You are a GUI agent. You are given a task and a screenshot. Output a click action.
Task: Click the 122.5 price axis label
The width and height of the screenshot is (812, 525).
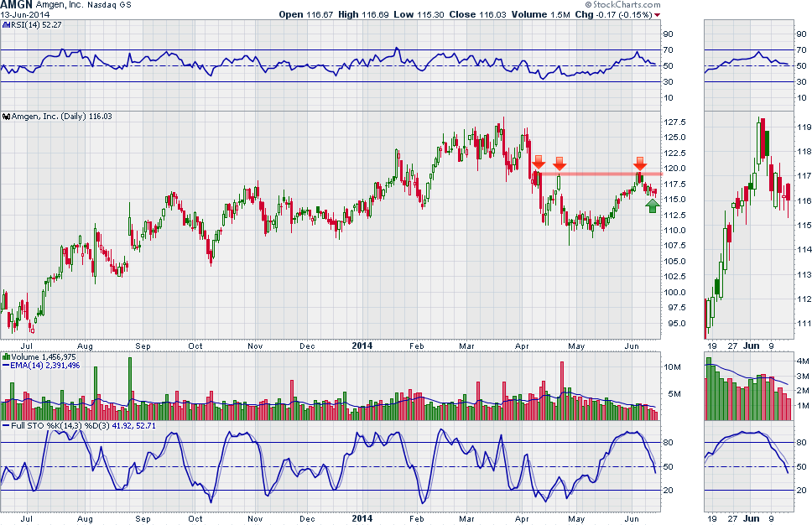[674, 153]
